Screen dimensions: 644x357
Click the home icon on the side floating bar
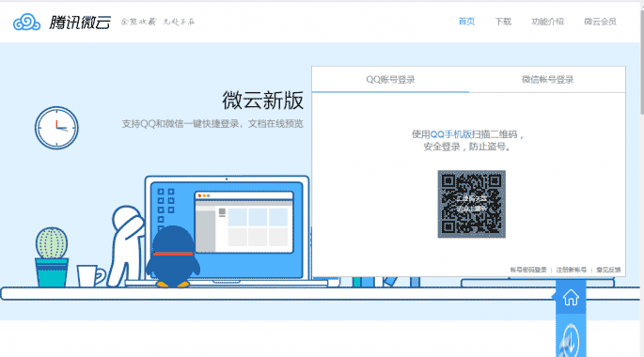click(x=571, y=298)
